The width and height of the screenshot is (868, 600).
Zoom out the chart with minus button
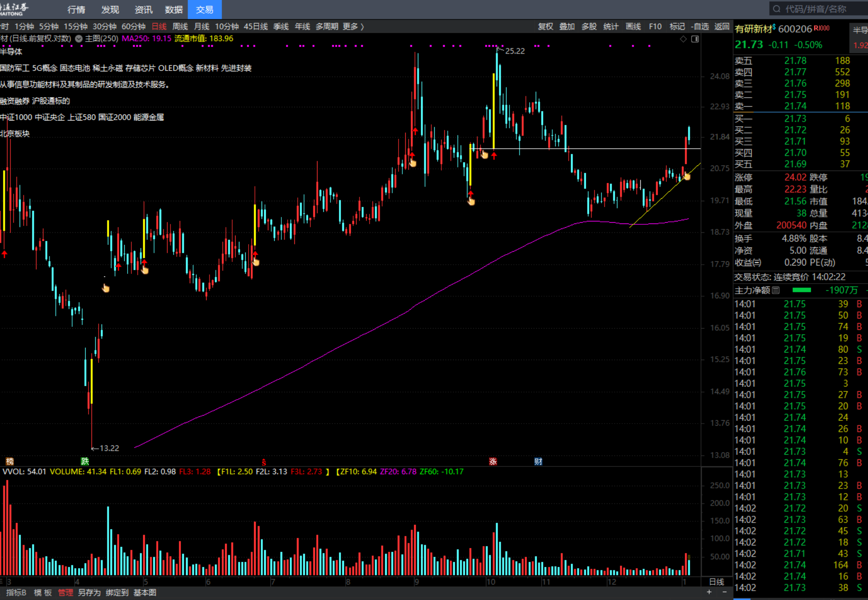click(724, 592)
